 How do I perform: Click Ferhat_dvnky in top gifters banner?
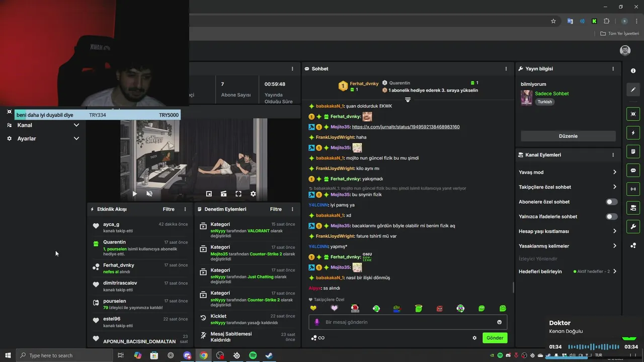click(364, 83)
